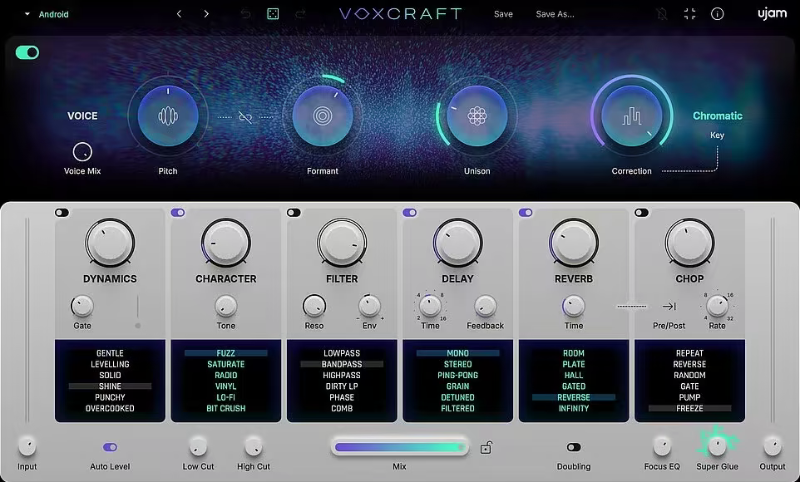This screenshot has width=800, height=482.
Task: Open the info icon
Action: [x=717, y=14]
